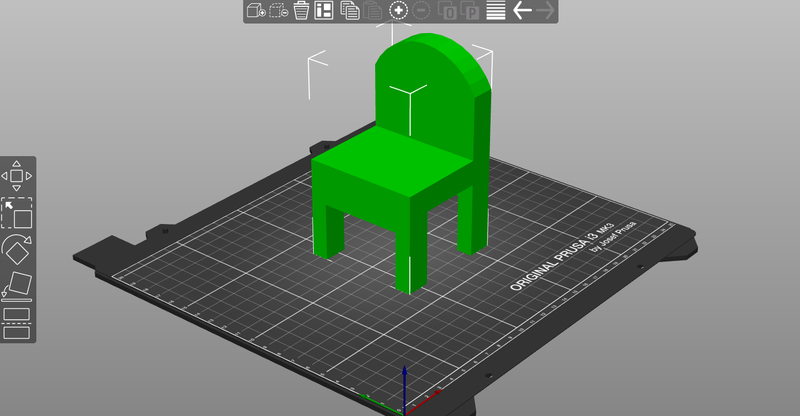Select the Cut tool in left toolbar
The height and width of the screenshot is (416, 800).
click(x=17, y=324)
